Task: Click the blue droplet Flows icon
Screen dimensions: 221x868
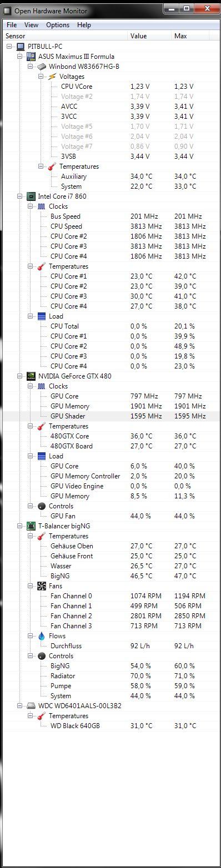Action: (42, 636)
